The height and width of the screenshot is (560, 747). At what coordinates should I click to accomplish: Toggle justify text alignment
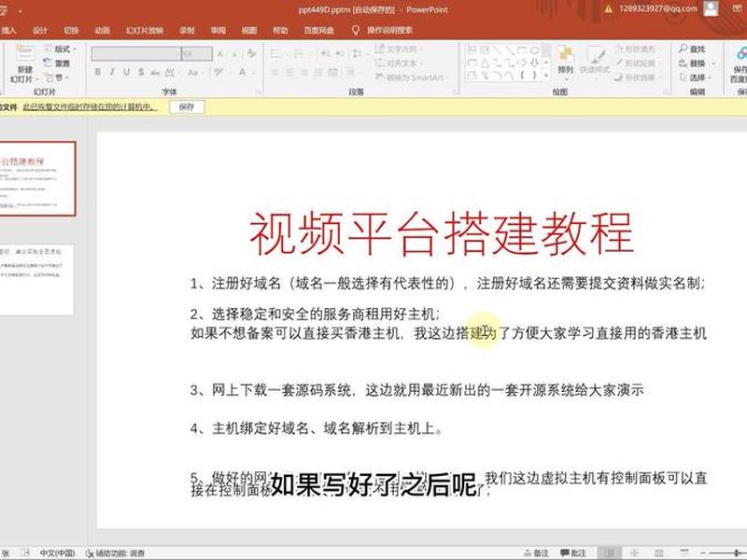click(318, 73)
